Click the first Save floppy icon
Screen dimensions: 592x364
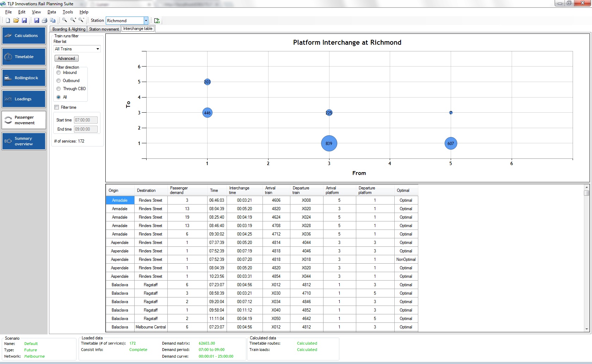(x=24, y=20)
